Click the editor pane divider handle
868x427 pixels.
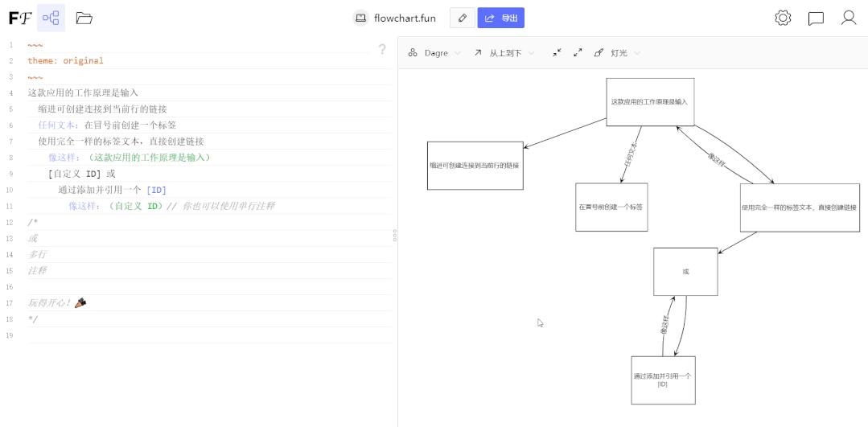pyautogui.click(x=395, y=236)
